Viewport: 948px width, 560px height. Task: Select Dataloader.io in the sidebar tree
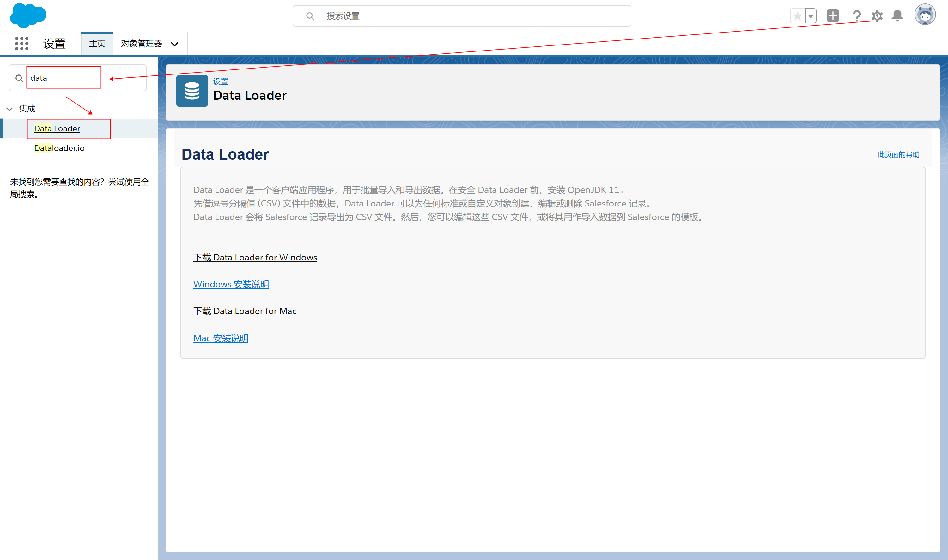pos(59,148)
